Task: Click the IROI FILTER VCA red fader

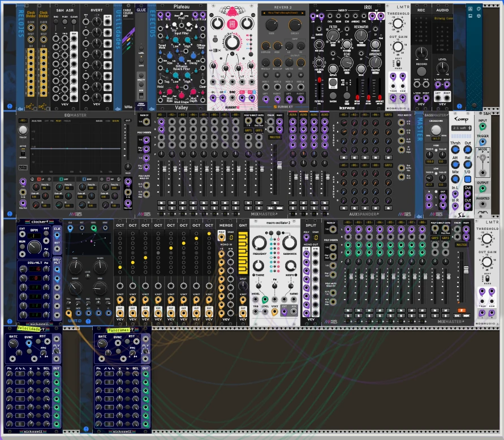Action: [319, 80]
